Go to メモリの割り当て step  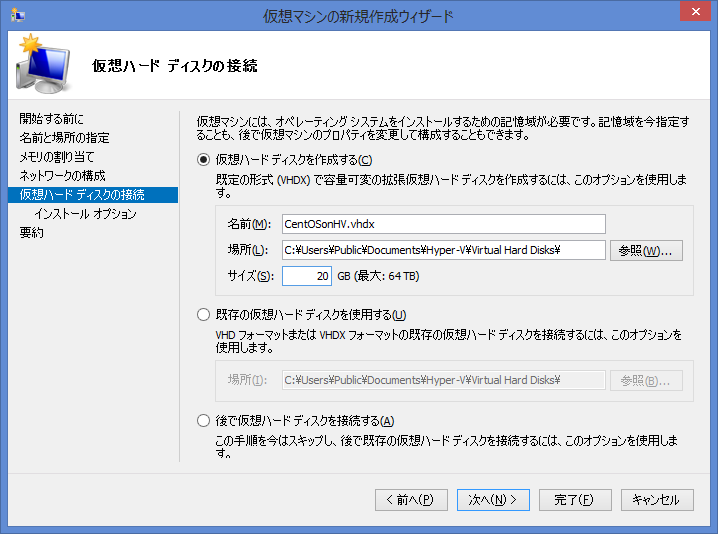56,157
